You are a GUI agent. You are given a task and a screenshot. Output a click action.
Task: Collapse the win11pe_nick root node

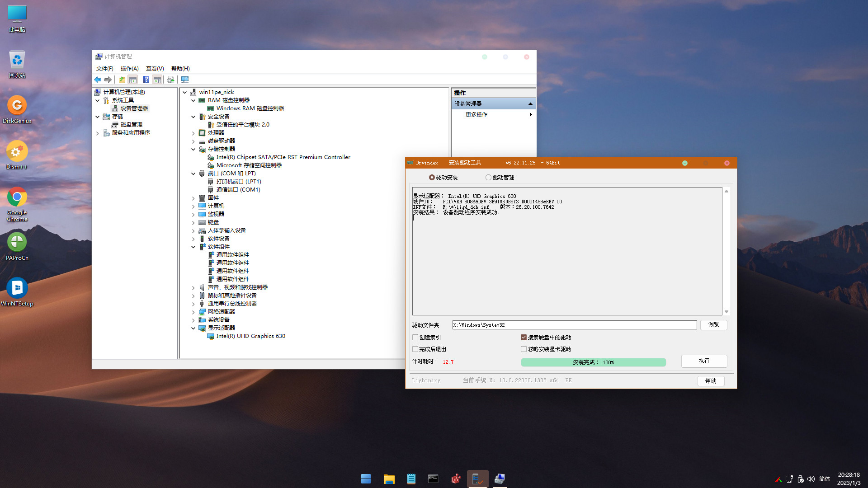(x=184, y=92)
